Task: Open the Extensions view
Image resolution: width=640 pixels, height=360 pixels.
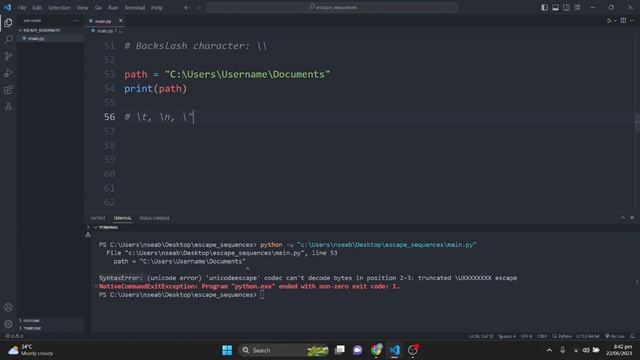Action: 8,90
